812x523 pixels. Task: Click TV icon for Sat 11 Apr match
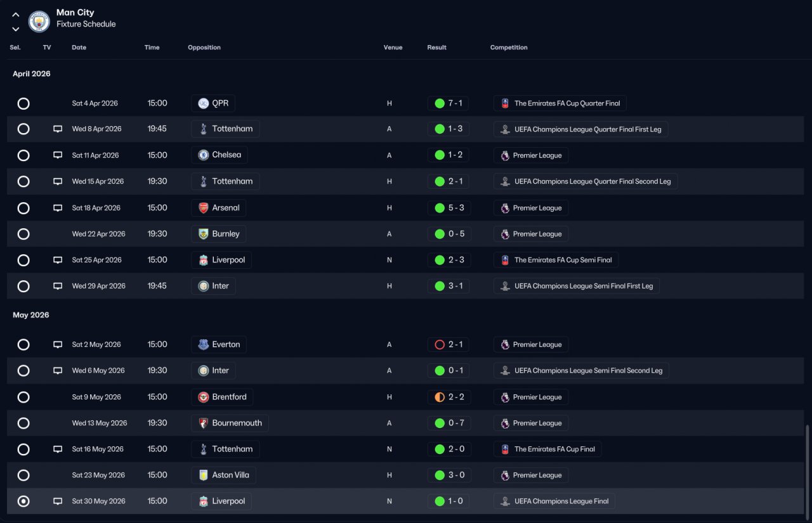(58, 155)
